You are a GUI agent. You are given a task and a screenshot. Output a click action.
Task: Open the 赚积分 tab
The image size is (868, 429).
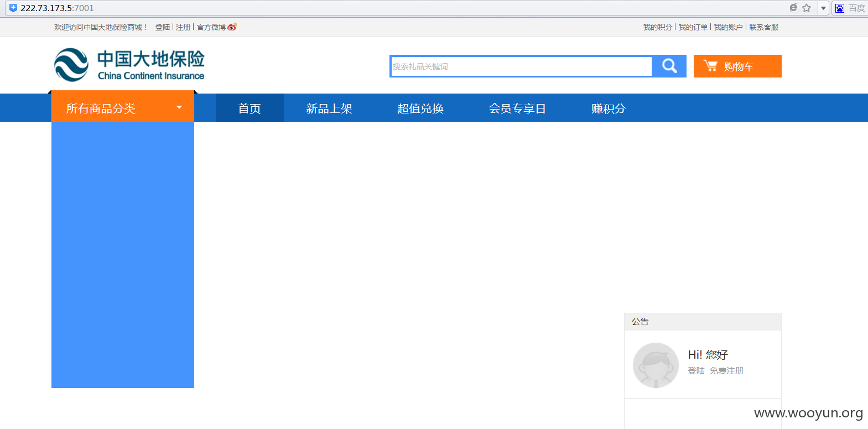tap(609, 108)
